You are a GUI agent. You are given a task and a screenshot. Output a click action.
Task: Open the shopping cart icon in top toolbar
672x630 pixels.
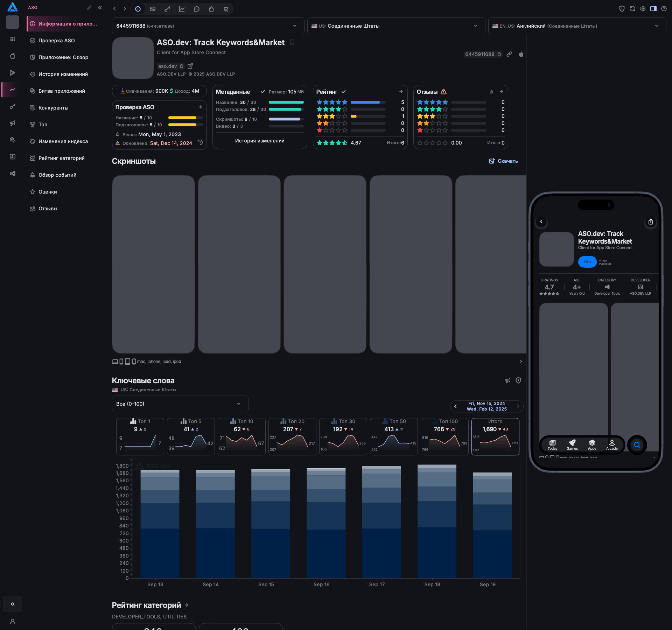(226, 9)
